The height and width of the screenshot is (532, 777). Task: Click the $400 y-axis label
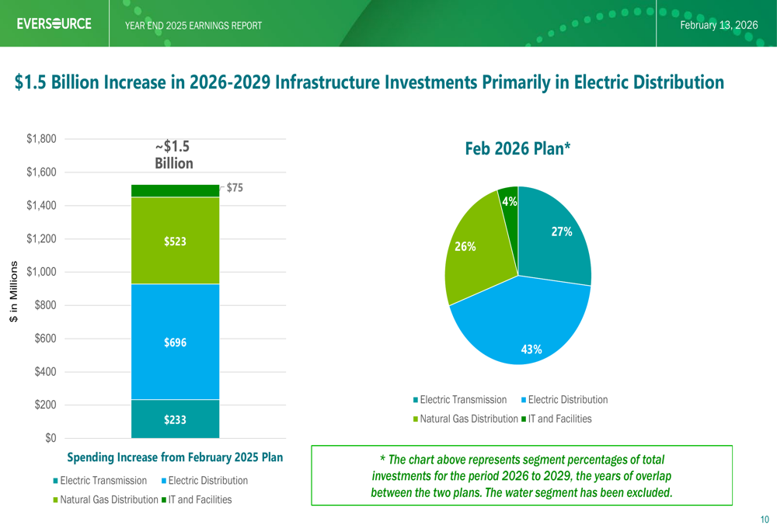click(x=45, y=371)
